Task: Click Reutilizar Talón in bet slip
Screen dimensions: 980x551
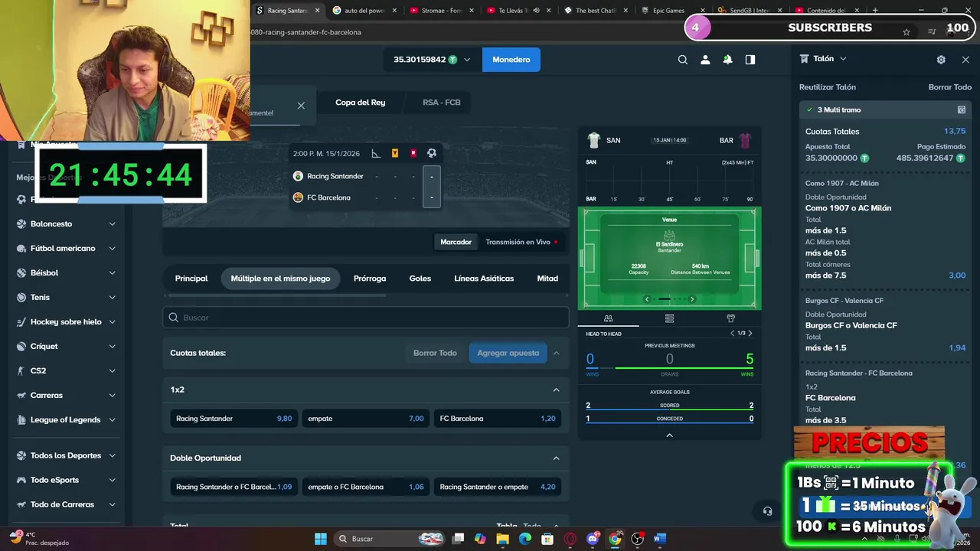Action: [x=828, y=87]
